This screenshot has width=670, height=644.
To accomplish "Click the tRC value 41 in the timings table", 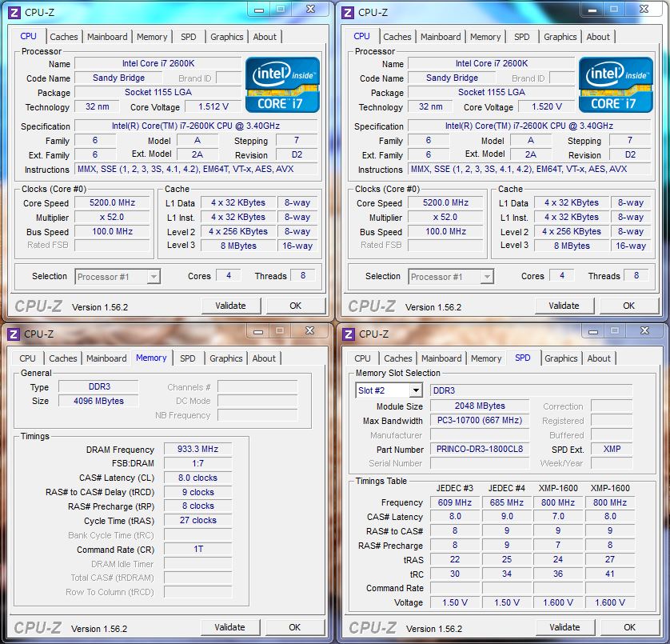I will click(610, 574).
